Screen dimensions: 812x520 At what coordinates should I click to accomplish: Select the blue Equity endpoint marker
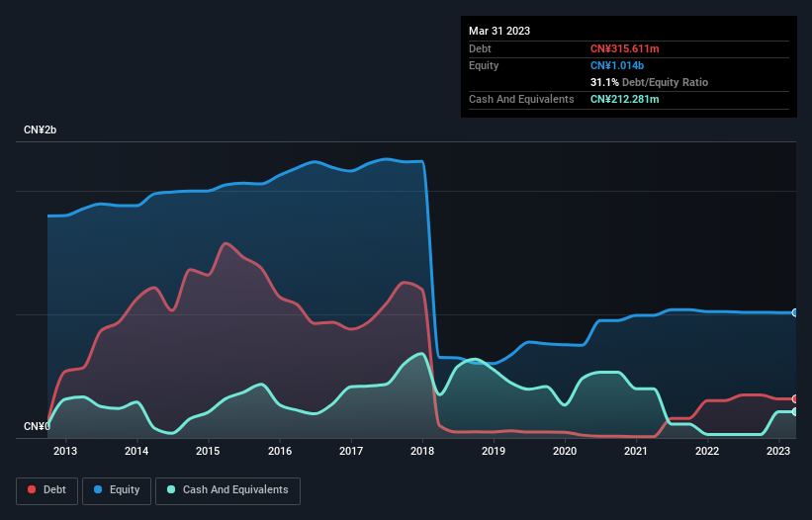pos(795,312)
